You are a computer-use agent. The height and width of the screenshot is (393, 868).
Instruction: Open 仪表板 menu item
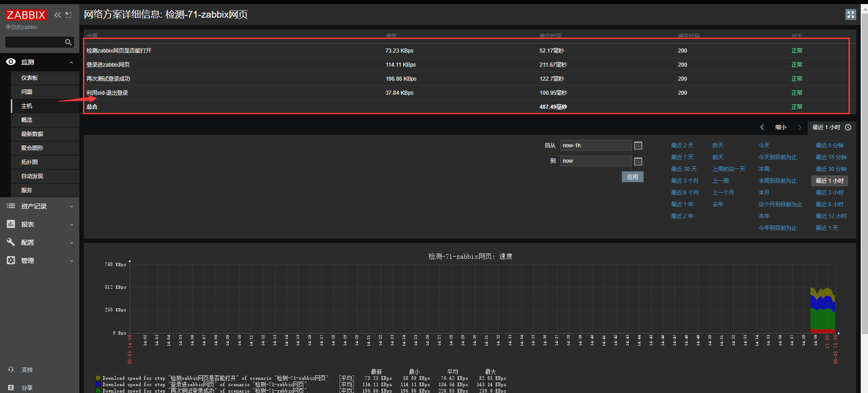29,78
